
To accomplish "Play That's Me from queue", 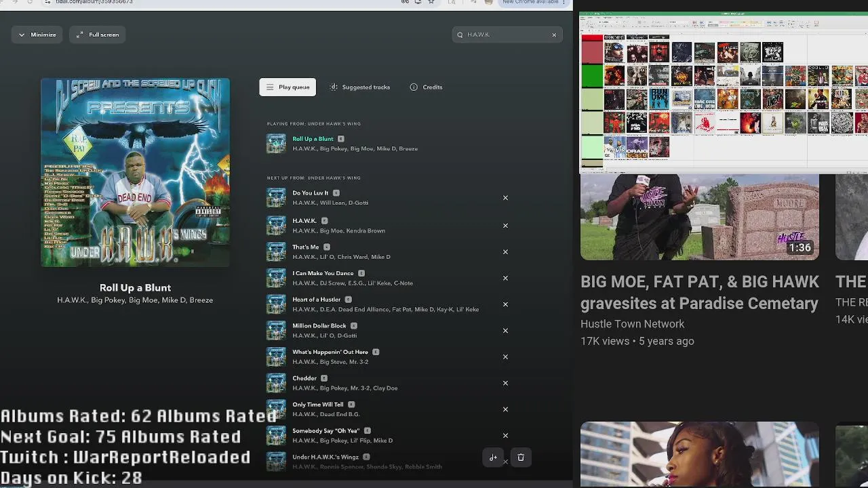I will (305, 247).
